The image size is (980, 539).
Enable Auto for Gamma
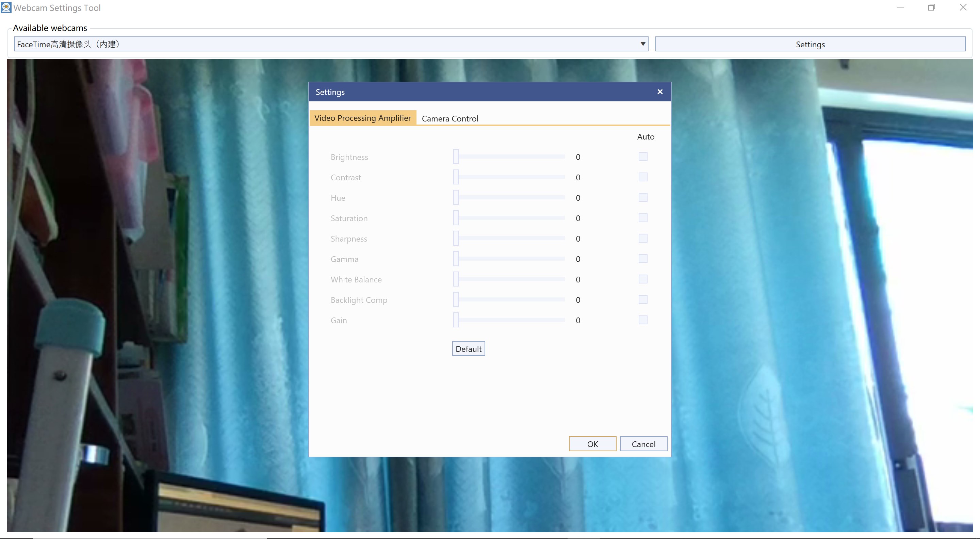pos(643,259)
